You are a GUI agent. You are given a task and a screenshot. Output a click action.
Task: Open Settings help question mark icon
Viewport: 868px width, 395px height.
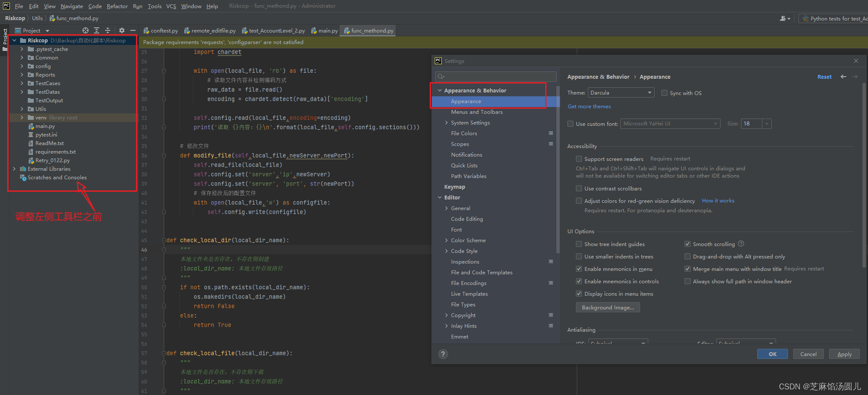pyautogui.click(x=443, y=354)
